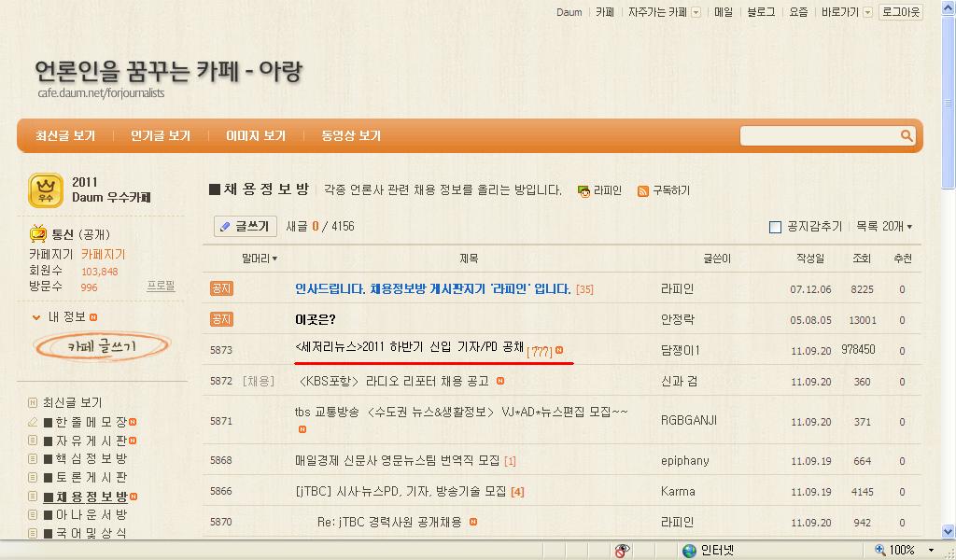Click the first 공지 notice badge
Viewport: 956px width, 560px height.
(221, 288)
